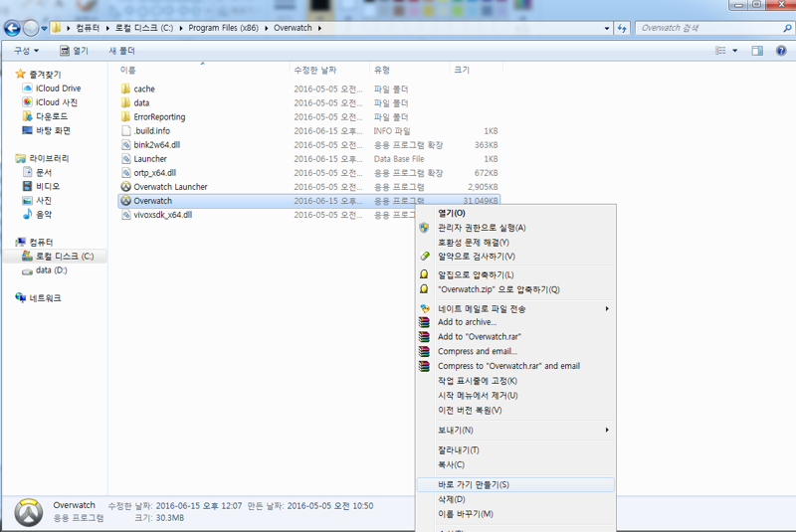Image resolution: width=796 pixels, height=532 pixels.
Task: Click the Forward navigation arrow button
Action: click(x=31, y=29)
